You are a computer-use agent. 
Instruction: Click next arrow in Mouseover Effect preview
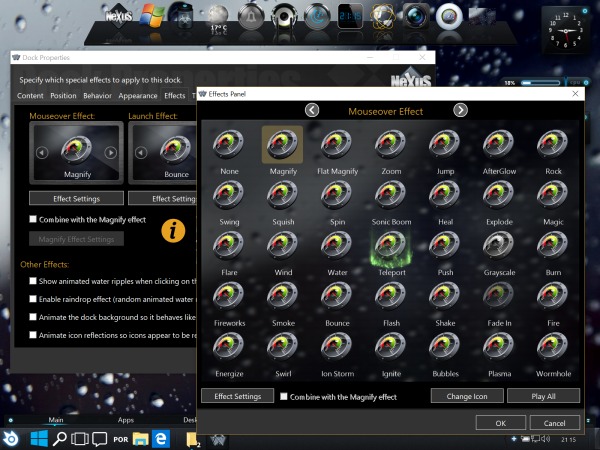point(111,153)
